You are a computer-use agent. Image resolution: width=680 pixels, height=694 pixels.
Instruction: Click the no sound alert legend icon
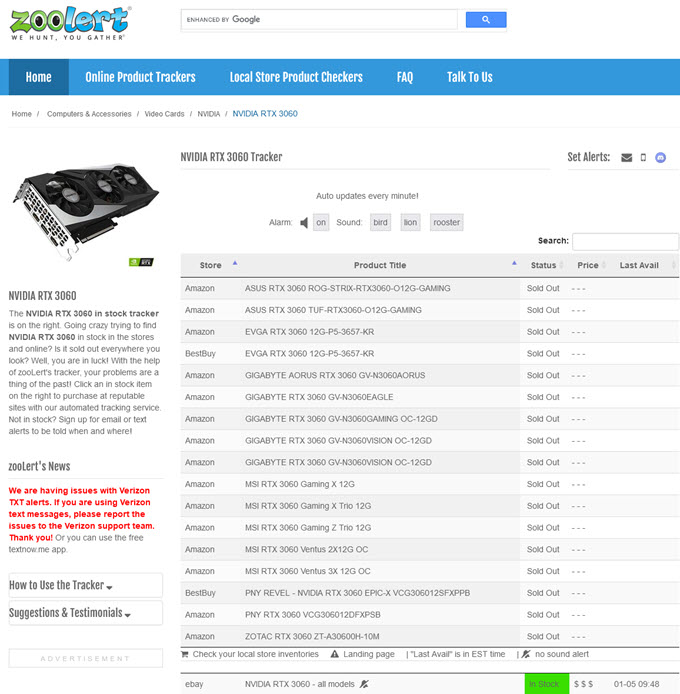point(526,654)
